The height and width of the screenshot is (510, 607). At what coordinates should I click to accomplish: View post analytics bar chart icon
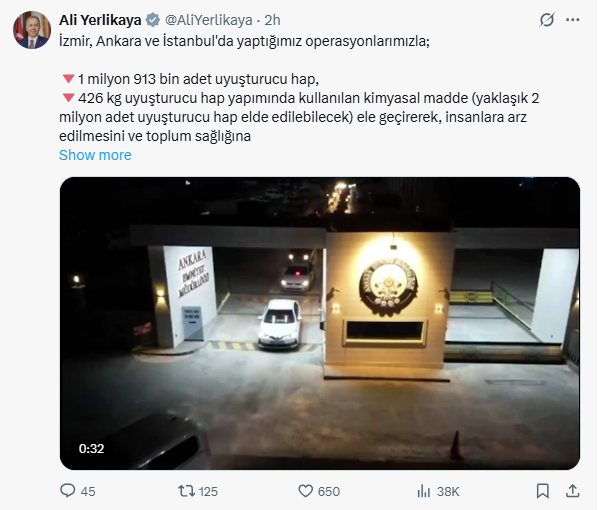tap(424, 491)
